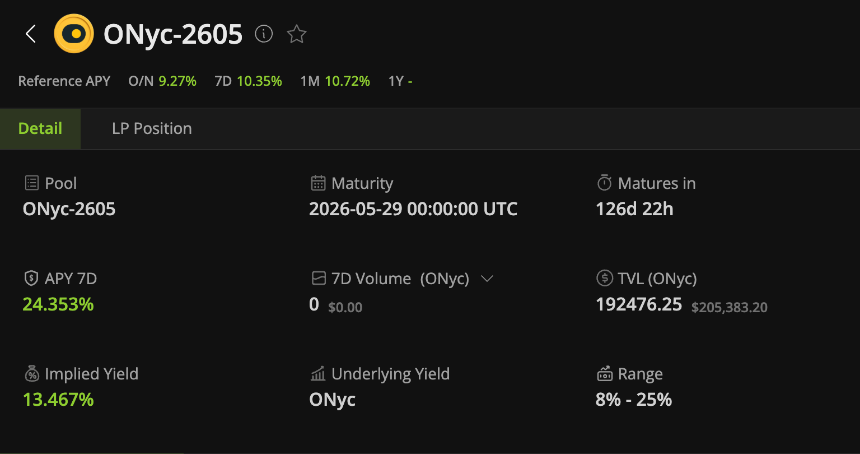Expand the 7D Volume ONyc dropdown chevron
The width and height of the screenshot is (860, 454).
pos(488,278)
